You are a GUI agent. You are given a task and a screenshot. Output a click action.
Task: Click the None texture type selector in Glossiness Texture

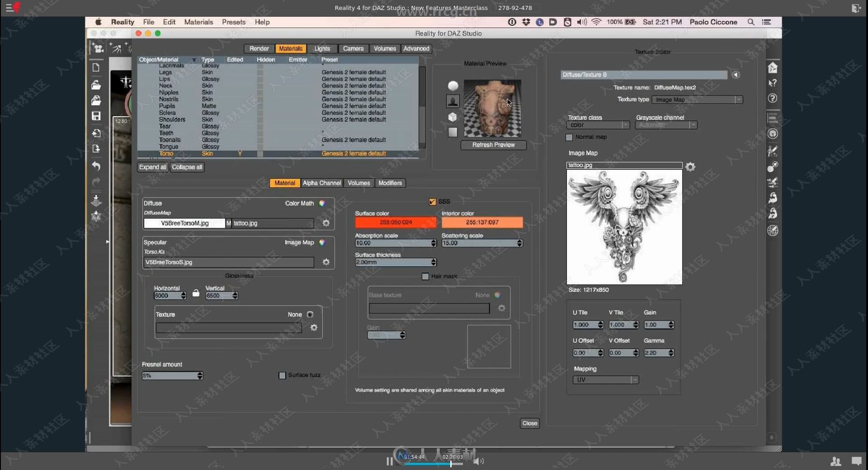coord(310,315)
